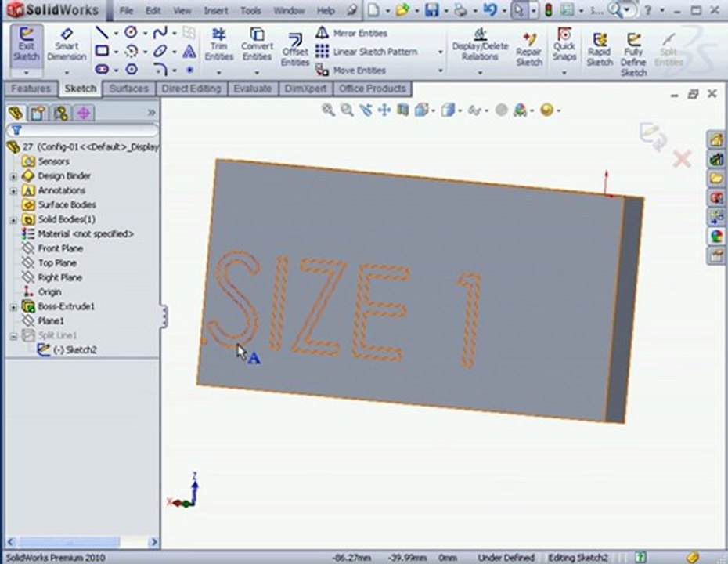Expand the panel tabs chevron arrow
Image resolution: width=728 pixels, height=564 pixels.
(x=151, y=113)
